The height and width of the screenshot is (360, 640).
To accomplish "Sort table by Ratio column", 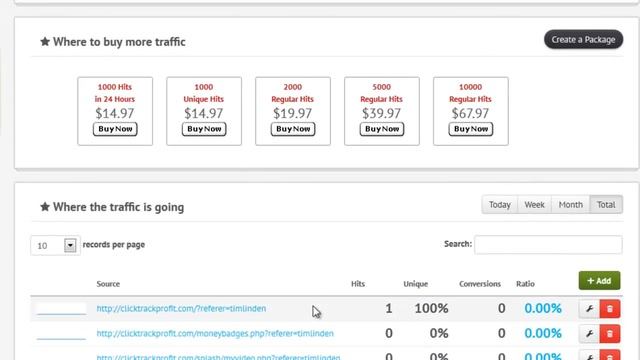I will coord(525,284).
